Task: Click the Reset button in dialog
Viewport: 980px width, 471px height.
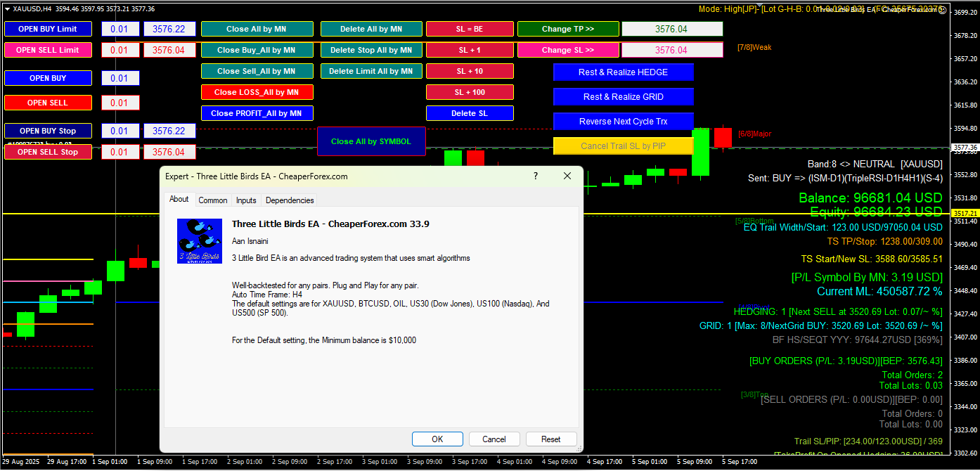Action: tap(551, 439)
